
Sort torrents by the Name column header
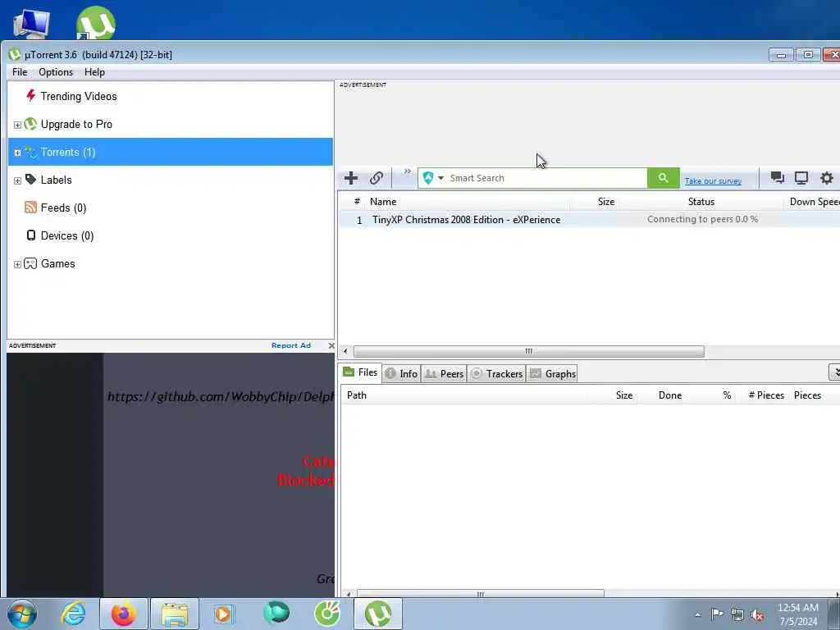(383, 202)
